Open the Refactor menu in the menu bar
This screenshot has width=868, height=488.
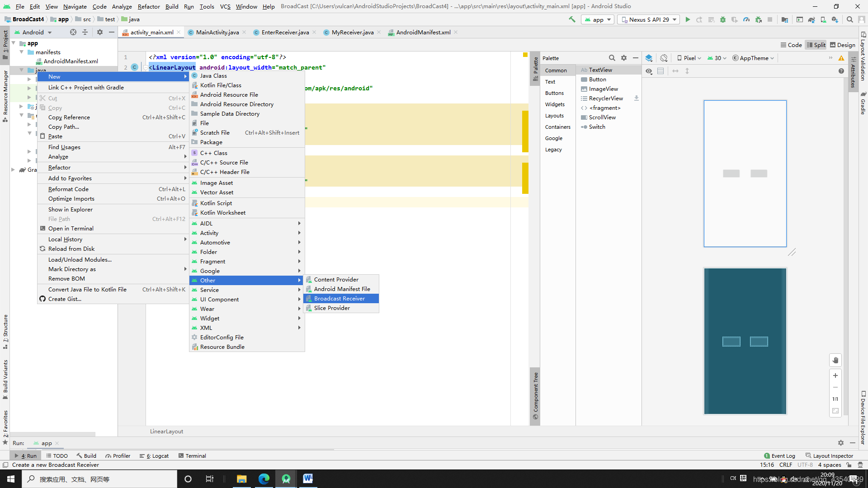point(149,6)
